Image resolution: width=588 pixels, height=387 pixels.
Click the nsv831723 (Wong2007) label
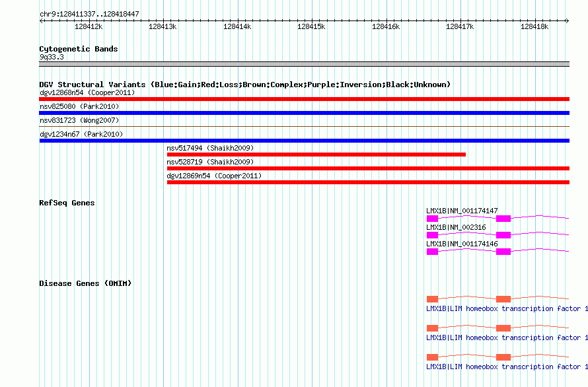point(79,120)
